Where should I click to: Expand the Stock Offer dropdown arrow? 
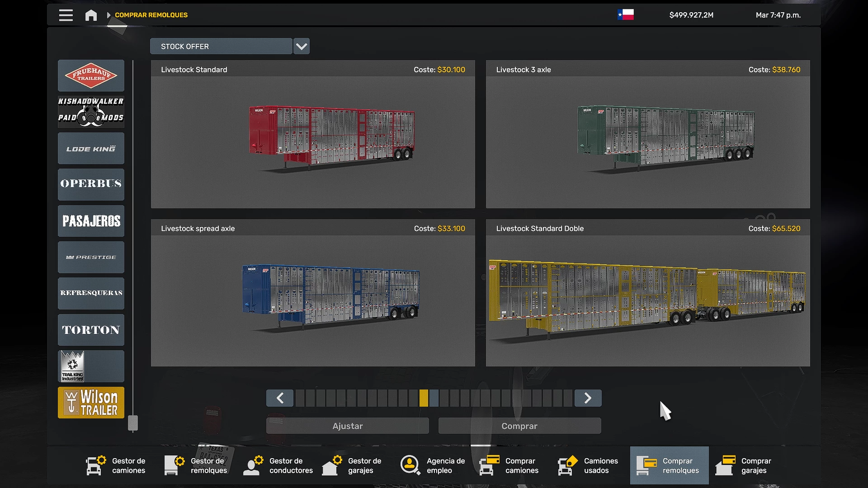[x=302, y=46]
